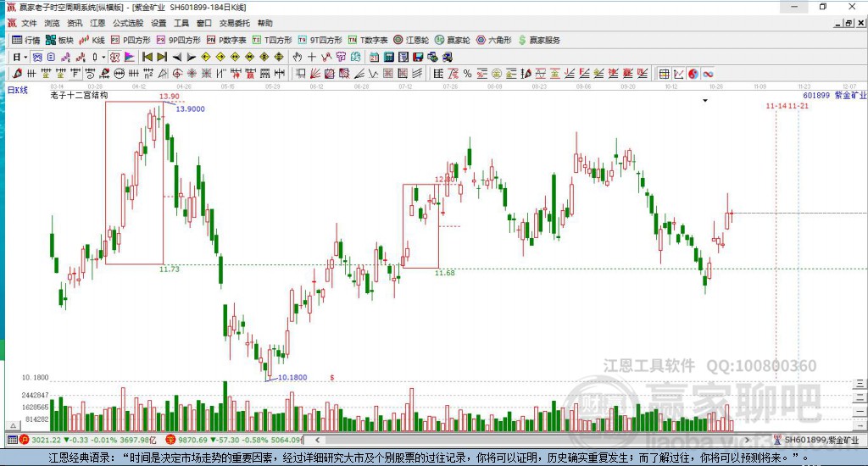The image size is (868, 466).
Task: Select the red pencil drawing tool
Action: coord(17,74)
